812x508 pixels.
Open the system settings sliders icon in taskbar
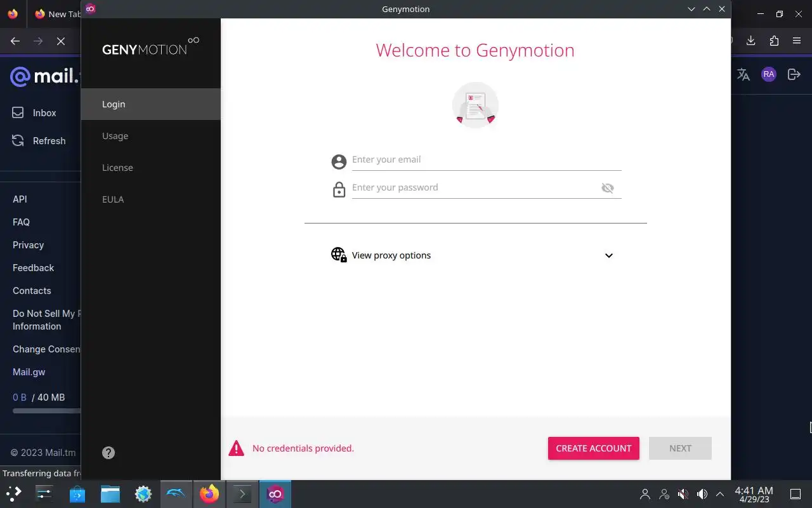click(x=44, y=493)
